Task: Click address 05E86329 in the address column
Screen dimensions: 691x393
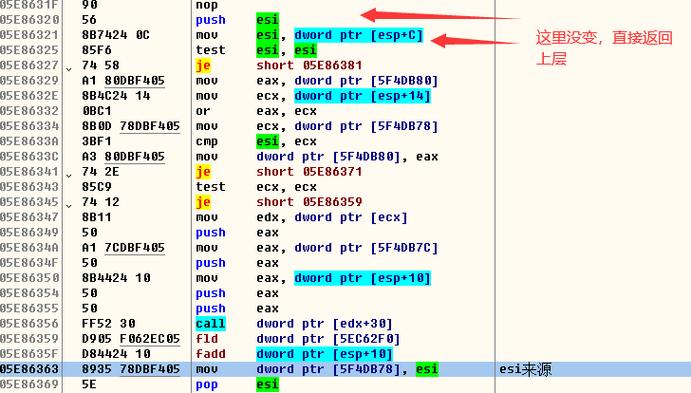Action: (x=30, y=81)
